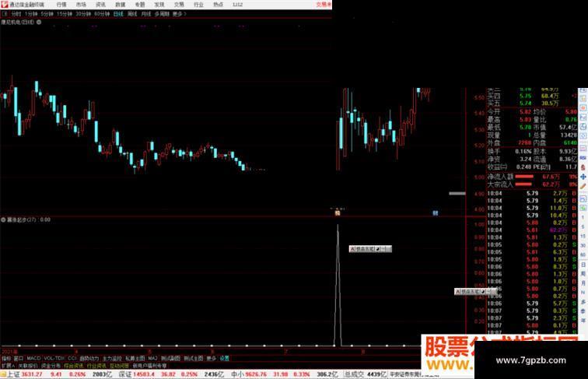Open the 行情 menu
Viewport: 588px width, 379px height.
(61, 5)
